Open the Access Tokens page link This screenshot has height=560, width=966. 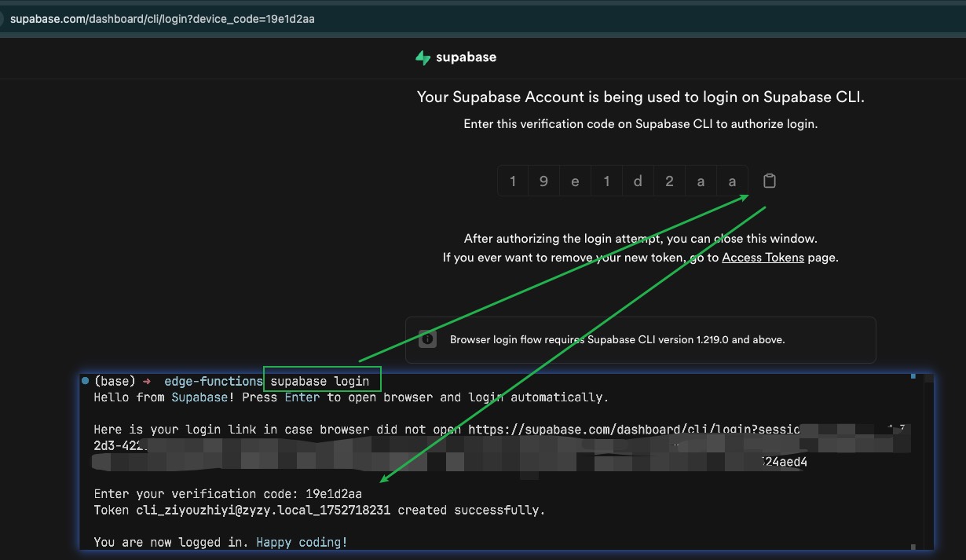[763, 257]
